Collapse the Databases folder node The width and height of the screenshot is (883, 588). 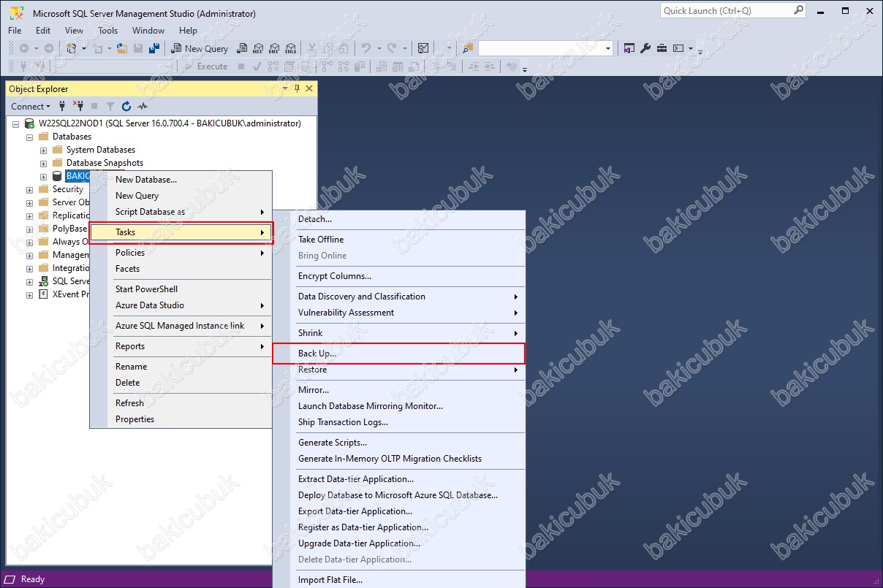click(30, 137)
